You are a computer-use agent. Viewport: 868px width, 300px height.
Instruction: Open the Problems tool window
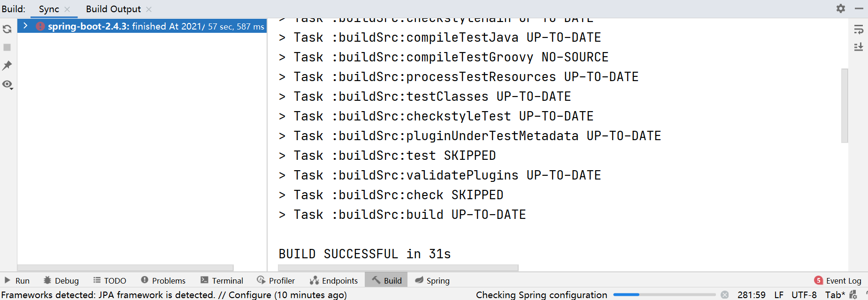point(163,280)
